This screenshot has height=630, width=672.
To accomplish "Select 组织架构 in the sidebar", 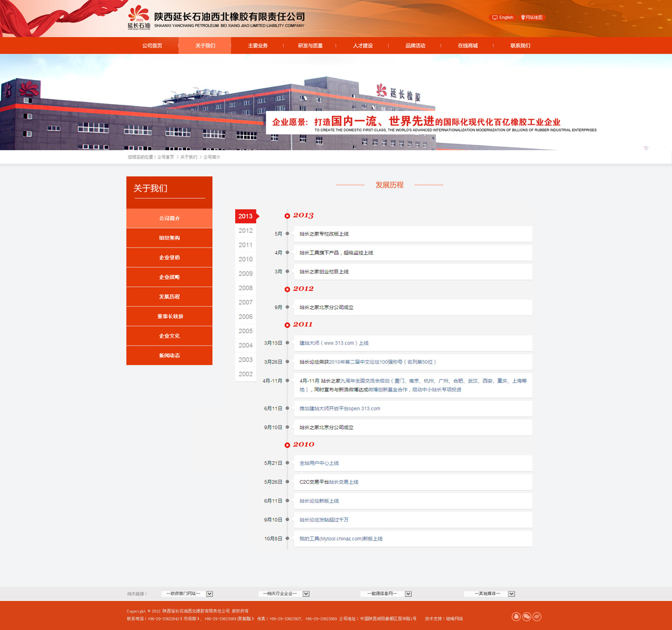I will pyautogui.click(x=169, y=238).
